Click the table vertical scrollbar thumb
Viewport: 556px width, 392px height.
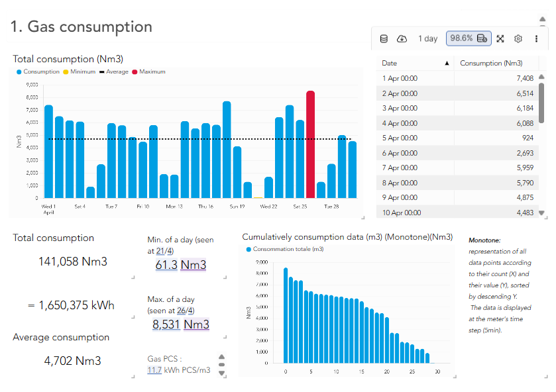tap(541, 103)
